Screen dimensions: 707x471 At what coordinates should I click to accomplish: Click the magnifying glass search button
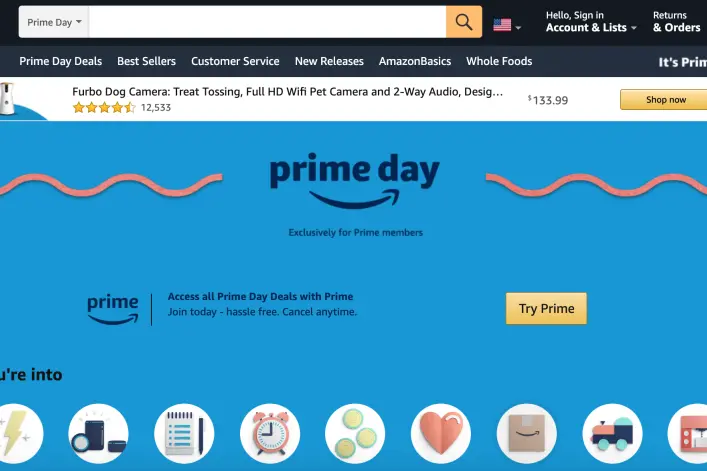[x=464, y=22]
